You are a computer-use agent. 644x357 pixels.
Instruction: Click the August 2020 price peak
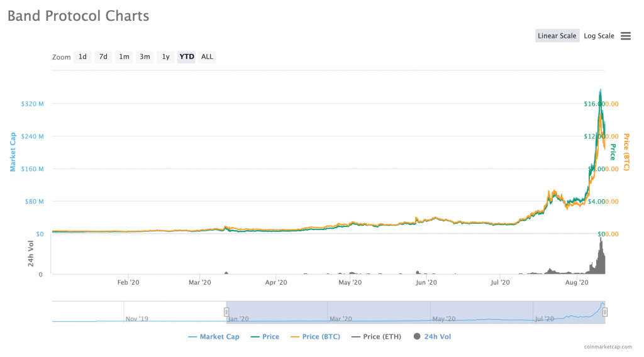[x=601, y=90]
